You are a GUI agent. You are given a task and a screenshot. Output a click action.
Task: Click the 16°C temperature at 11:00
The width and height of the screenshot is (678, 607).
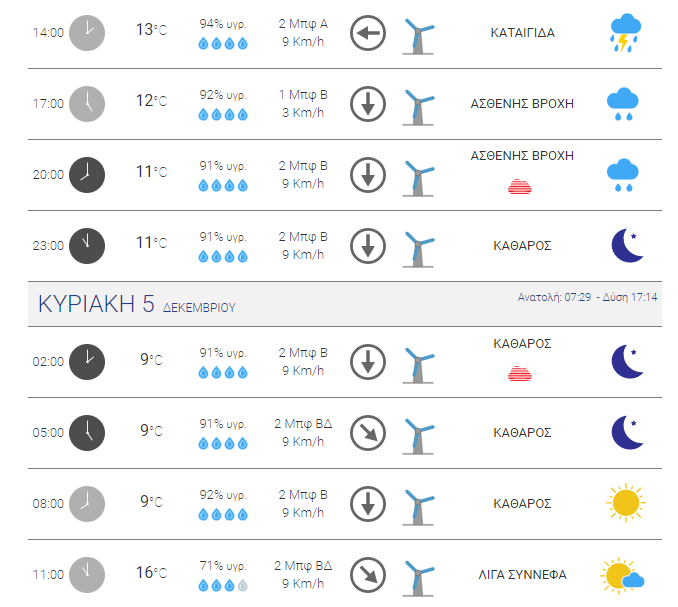click(x=151, y=572)
